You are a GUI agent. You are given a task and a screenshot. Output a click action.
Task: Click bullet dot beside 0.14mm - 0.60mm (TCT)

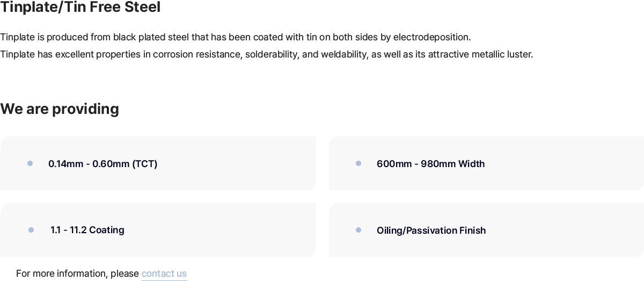(30, 163)
